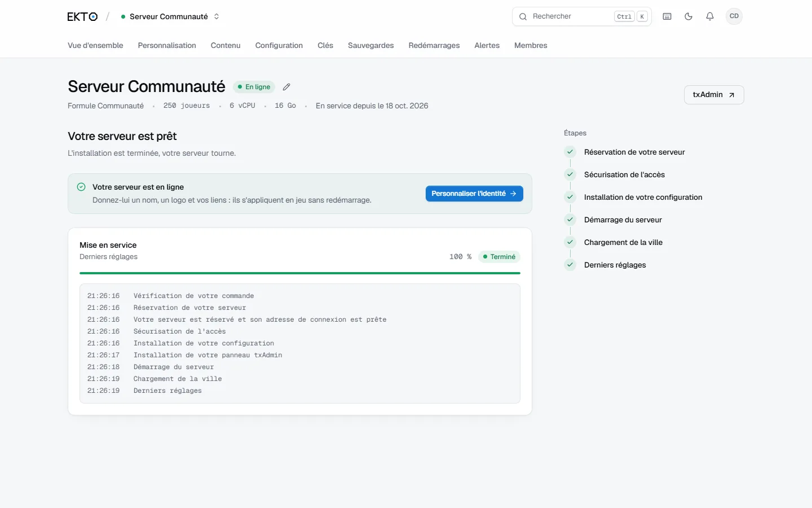Click the En ligne status badge

[254, 87]
